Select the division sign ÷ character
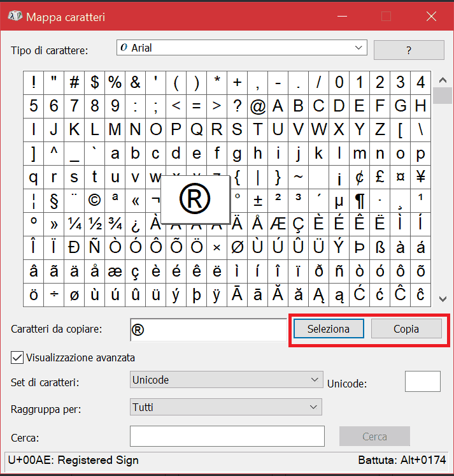The height and width of the screenshot is (476, 454). coord(53,294)
